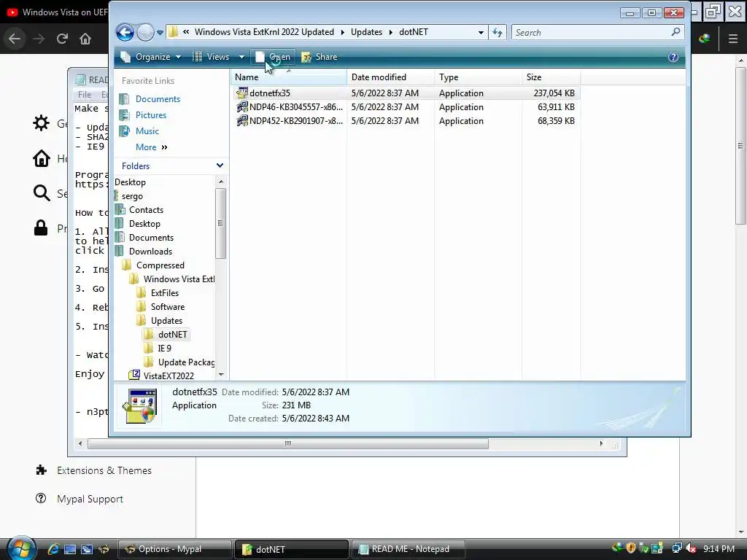Select Software folder in the tree
The width and height of the screenshot is (747, 560).
[167, 307]
